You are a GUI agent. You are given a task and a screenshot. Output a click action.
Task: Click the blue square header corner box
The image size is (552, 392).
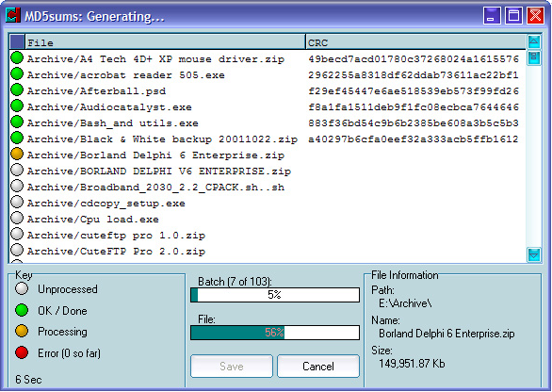[17, 41]
